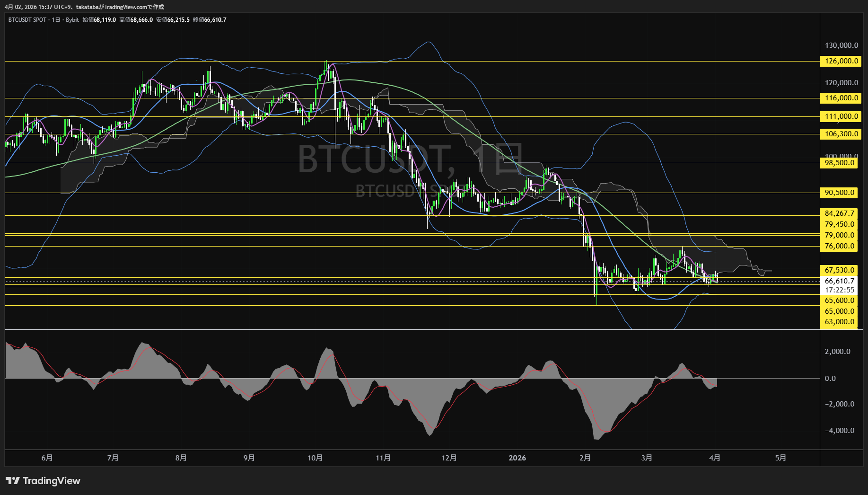Click the 84,267.7 price level label
This screenshot has width=868, height=495.
click(840, 213)
